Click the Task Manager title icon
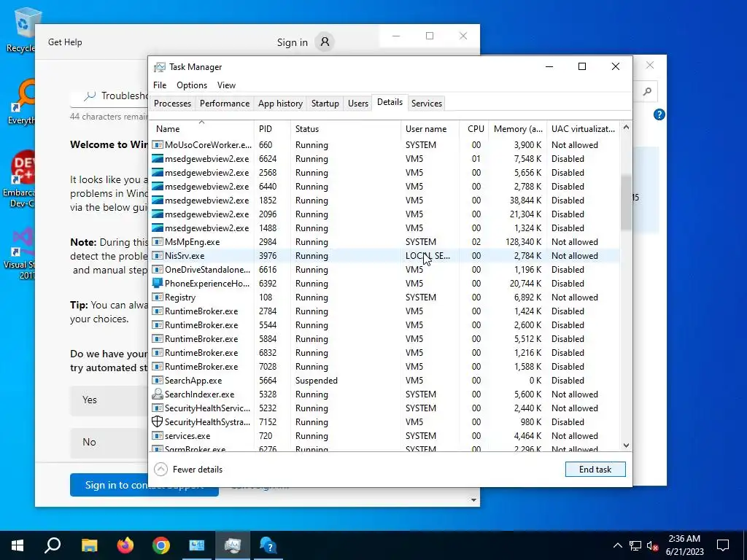747x560 pixels. coord(160,67)
